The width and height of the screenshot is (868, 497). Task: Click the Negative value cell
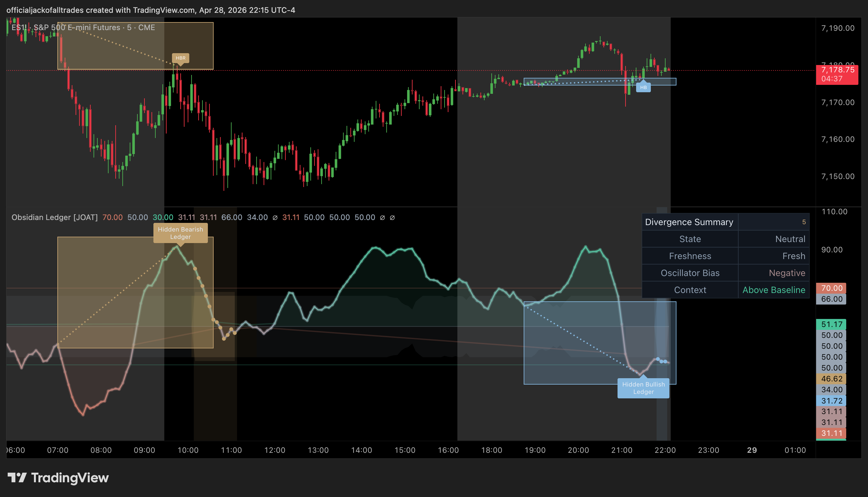pos(774,273)
